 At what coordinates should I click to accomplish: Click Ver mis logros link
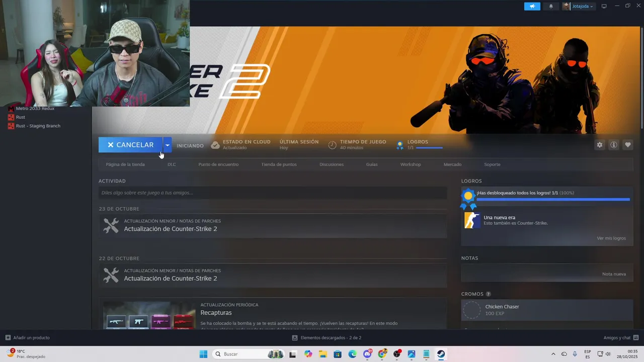pyautogui.click(x=611, y=238)
